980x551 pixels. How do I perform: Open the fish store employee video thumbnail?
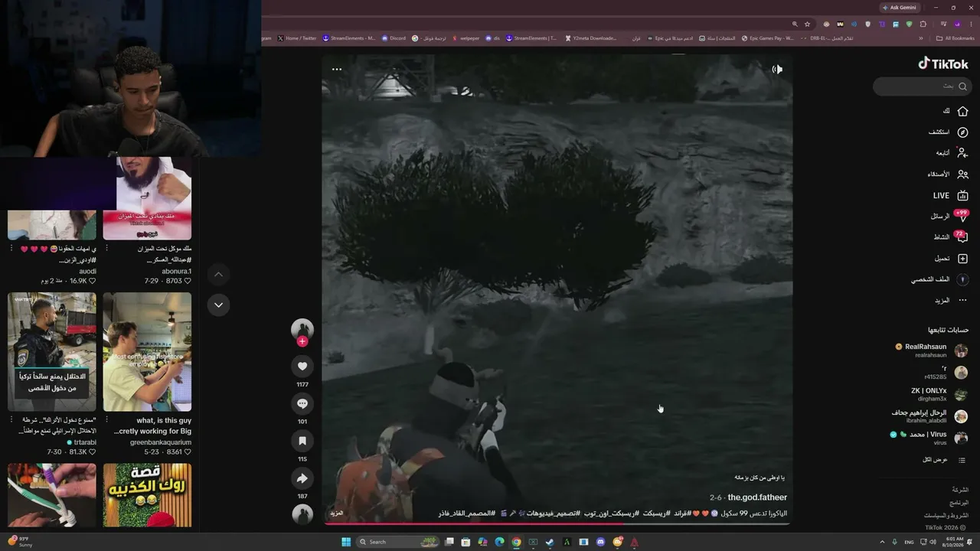click(x=147, y=352)
